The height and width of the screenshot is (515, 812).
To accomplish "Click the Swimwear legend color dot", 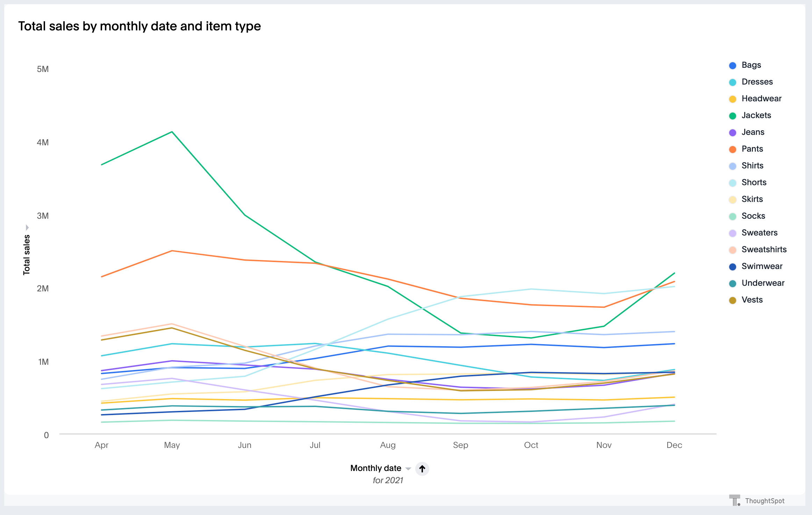I will pyautogui.click(x=733, y=266).
